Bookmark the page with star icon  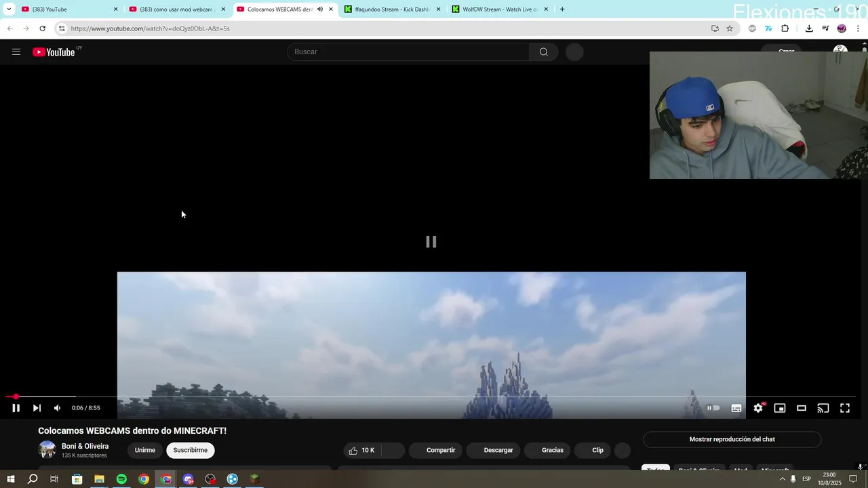[730, 28]
